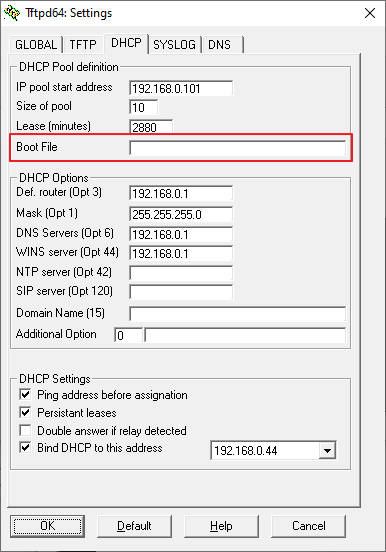Click the WINS server (Opt 44) field
Screen dimensions: 386x552
click(x=181, y=253)
